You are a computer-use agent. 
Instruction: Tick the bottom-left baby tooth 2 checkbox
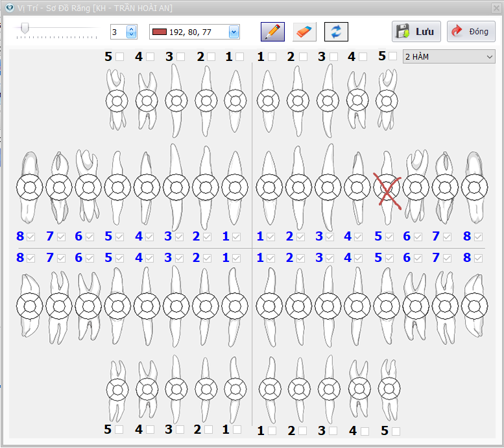[208, 430]
